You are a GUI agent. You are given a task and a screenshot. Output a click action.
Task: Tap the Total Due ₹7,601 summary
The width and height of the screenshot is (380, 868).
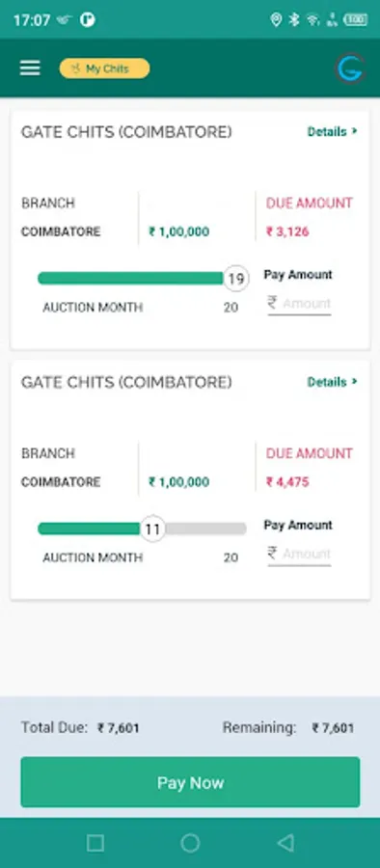coord(80,727)
